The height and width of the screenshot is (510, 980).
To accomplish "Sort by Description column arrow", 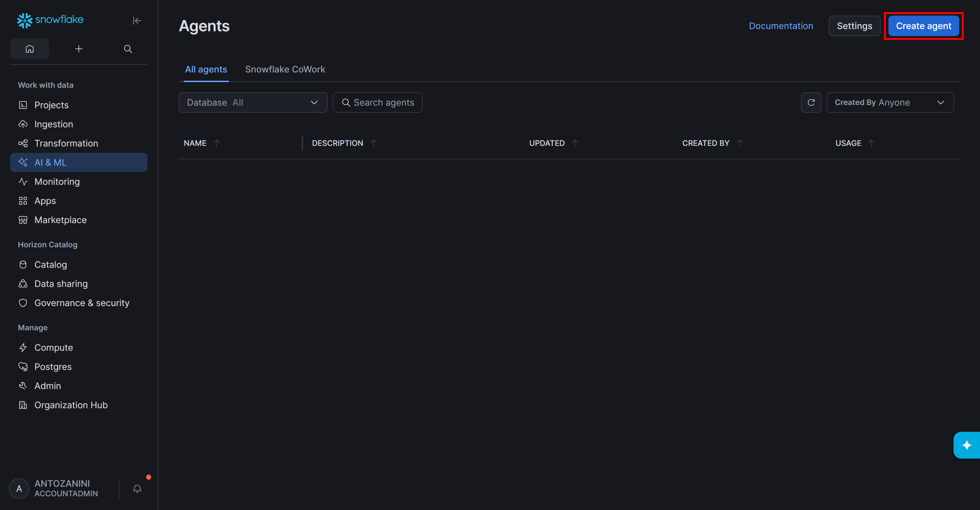I will pos(374,143).
